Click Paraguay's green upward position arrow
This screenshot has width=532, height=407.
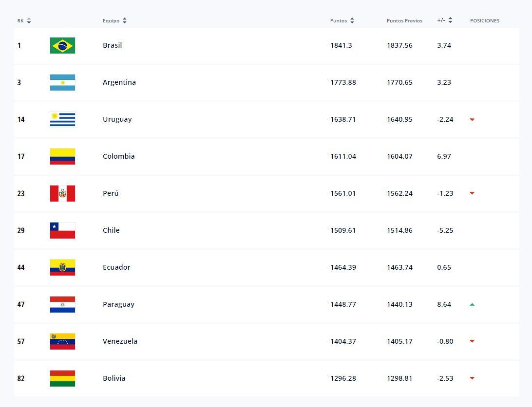(472, 304)
